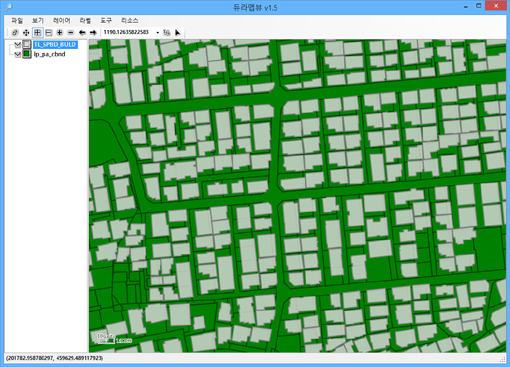This screenshot has width=510, height=367.
Task: Click the green lp_pa_cbnd layer symbol swatch
Action: [27, 54]
